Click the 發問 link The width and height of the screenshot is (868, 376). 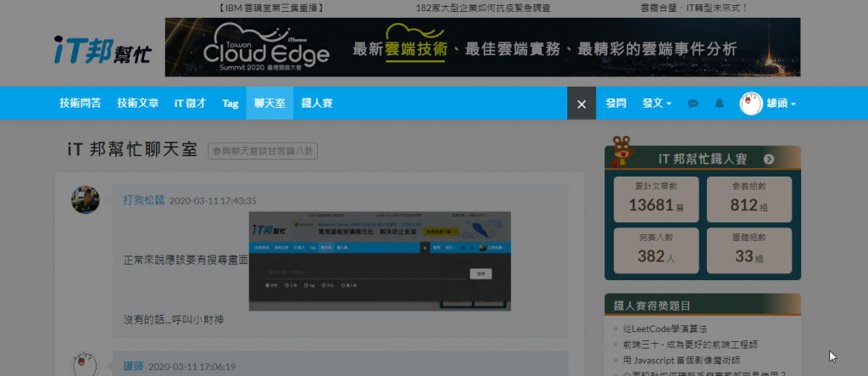click(x=615, y=104)
